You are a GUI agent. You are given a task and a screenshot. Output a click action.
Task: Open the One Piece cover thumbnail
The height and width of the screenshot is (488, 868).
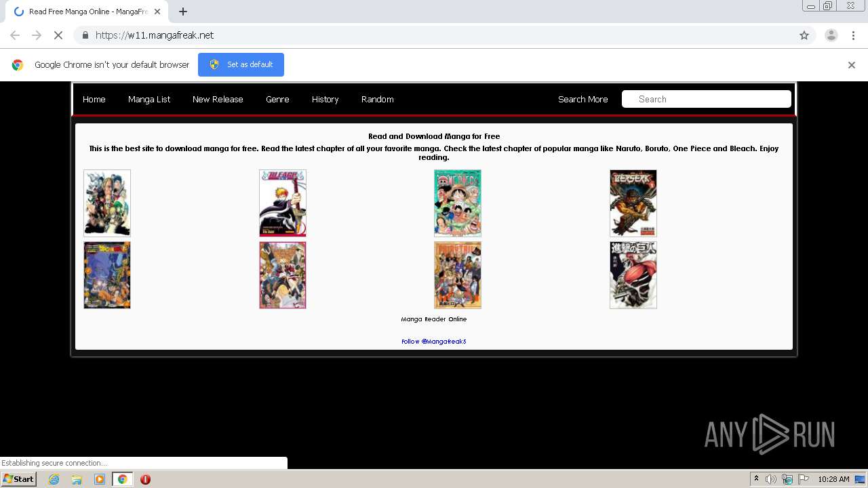tap(458, 203)
